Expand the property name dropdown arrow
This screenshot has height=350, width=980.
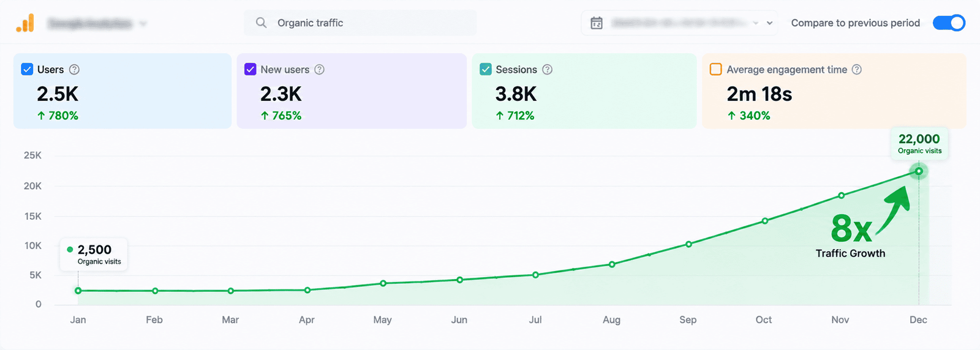[x=143, y=24]
